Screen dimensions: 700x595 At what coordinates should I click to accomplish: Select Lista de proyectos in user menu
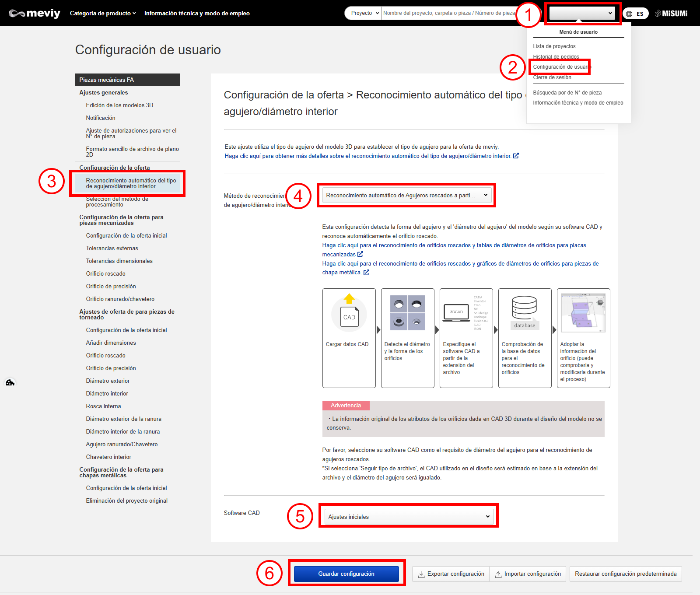554,46
